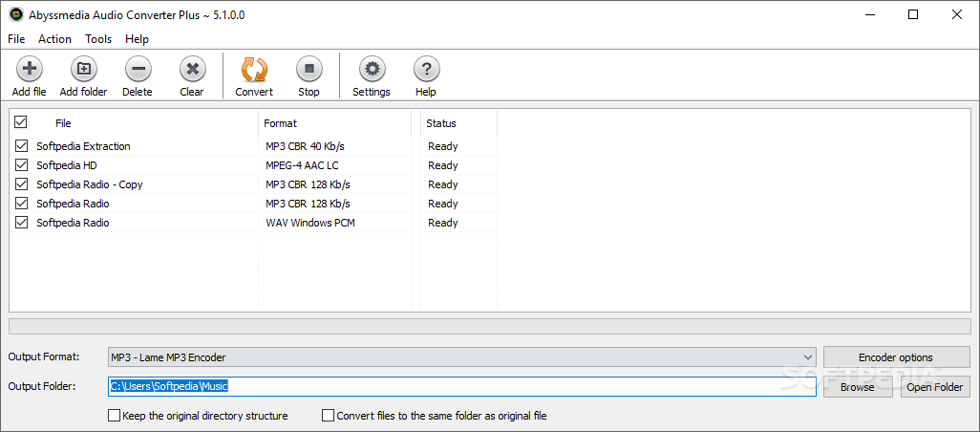The image size is (980, 432).
Task: Open the Output Format dropdown
Action: point(462,357)
